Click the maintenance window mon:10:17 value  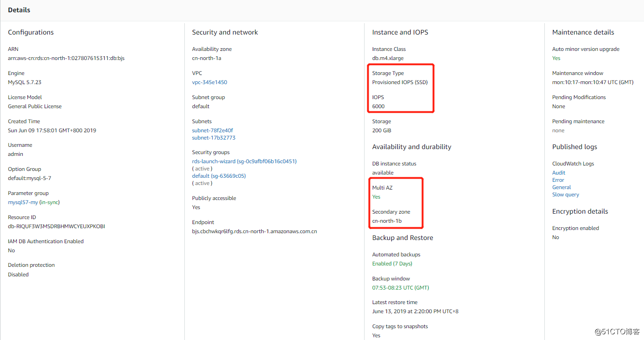(593, 82)
